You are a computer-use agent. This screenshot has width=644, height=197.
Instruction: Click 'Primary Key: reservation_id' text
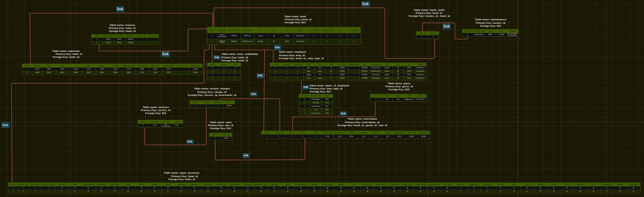(362, 122)
